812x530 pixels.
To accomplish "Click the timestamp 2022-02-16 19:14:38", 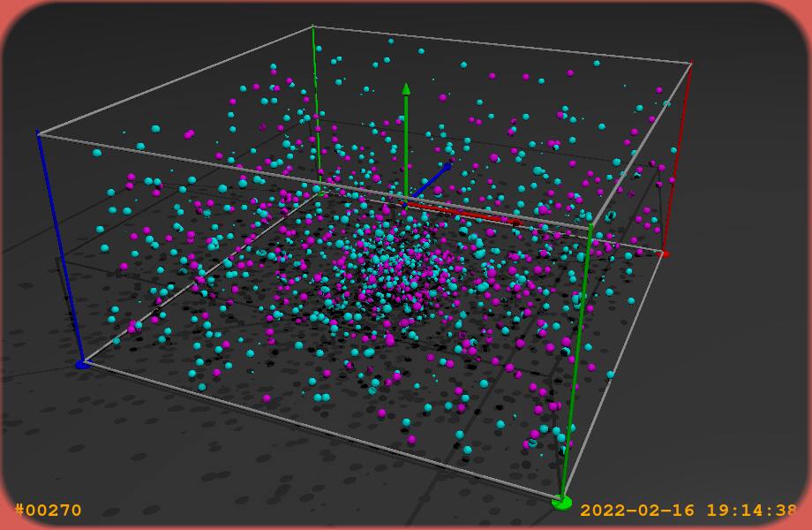I will point(688,511).
